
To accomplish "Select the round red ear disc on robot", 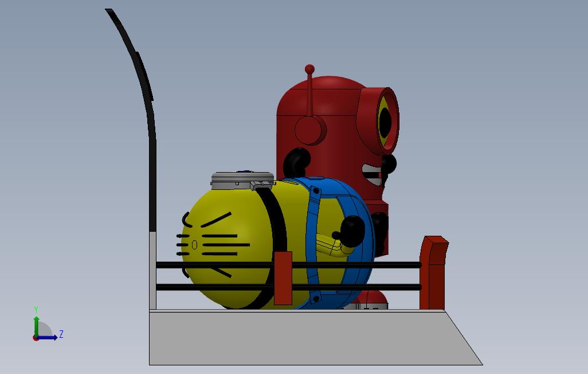I will 311,130.
